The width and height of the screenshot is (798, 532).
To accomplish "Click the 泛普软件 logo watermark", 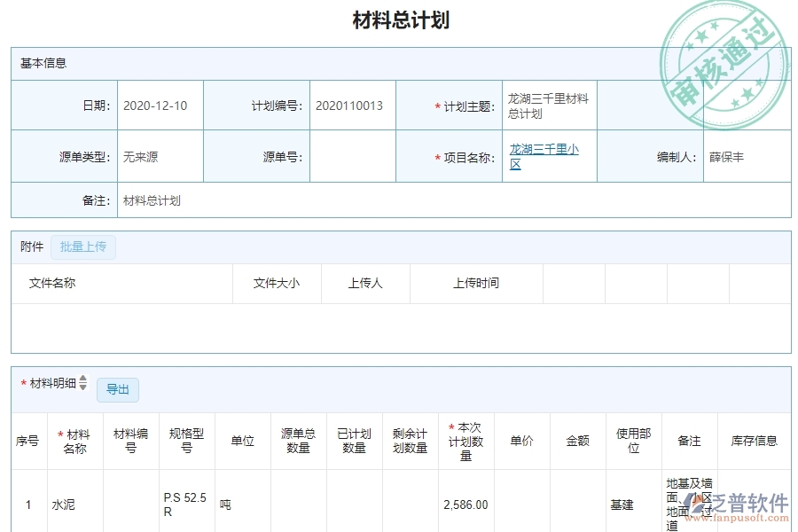I will 742,499.
